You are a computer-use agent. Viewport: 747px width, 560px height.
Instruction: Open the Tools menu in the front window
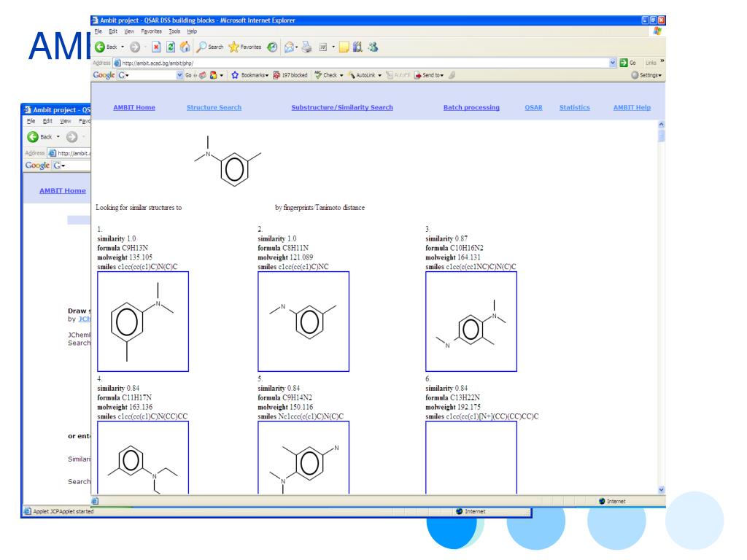[x=174, y=31]
